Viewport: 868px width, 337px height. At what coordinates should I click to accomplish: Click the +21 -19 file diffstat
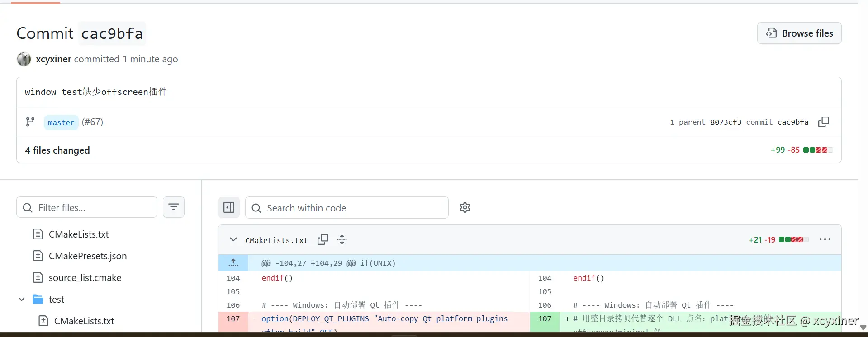click(x=778, y=240)
